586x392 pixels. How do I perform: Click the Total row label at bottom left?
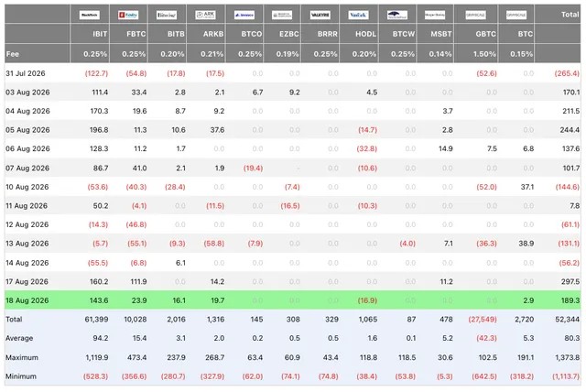tap(14, 320)
